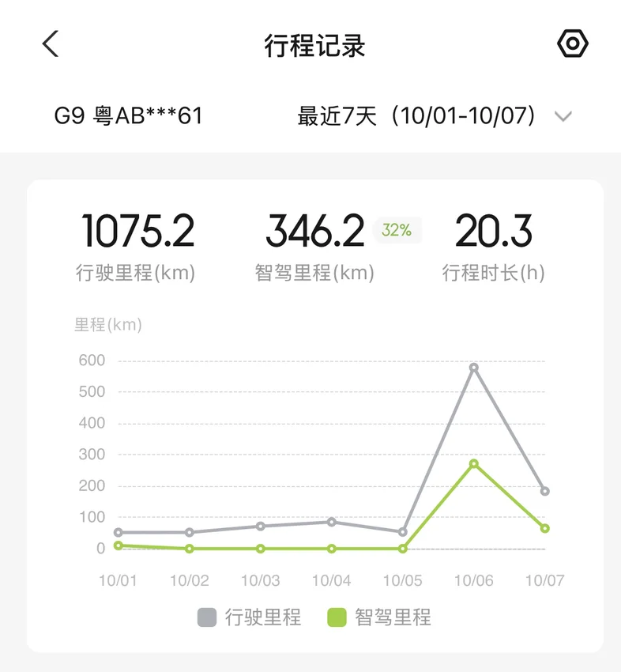
Task: Click the green legend color square
Action: (x=337, y=617)
